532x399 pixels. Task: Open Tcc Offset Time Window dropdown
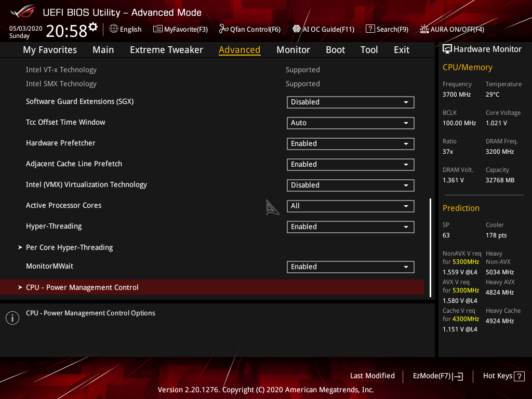(351, 123)
